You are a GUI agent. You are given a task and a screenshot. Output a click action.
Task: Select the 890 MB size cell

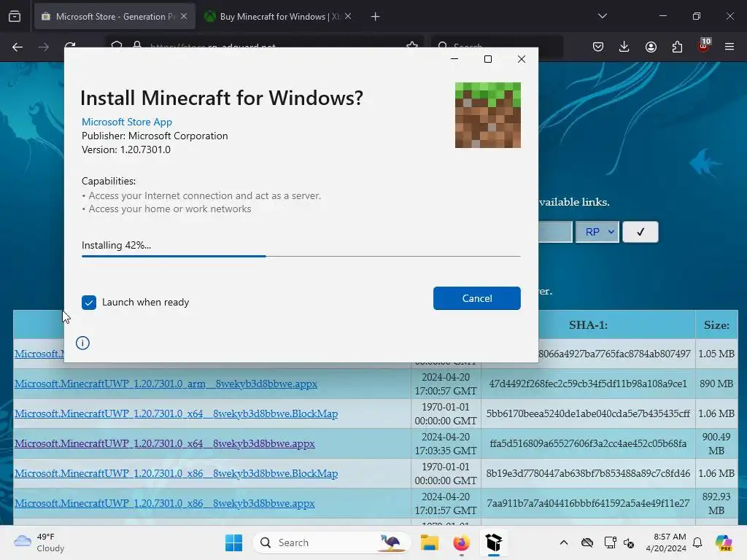pos(716,384)
